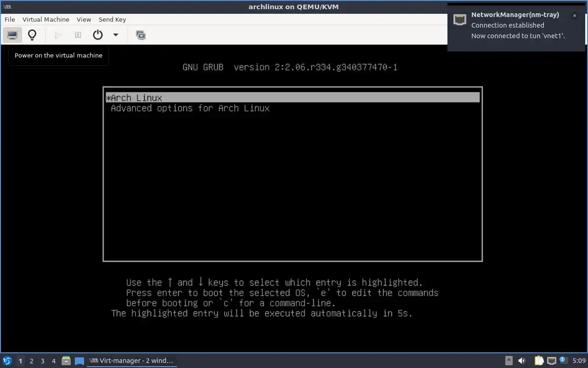The height and width of the screenshot is (368, 588).
Task: Switch to workspace 3
Action: [42, 361]
